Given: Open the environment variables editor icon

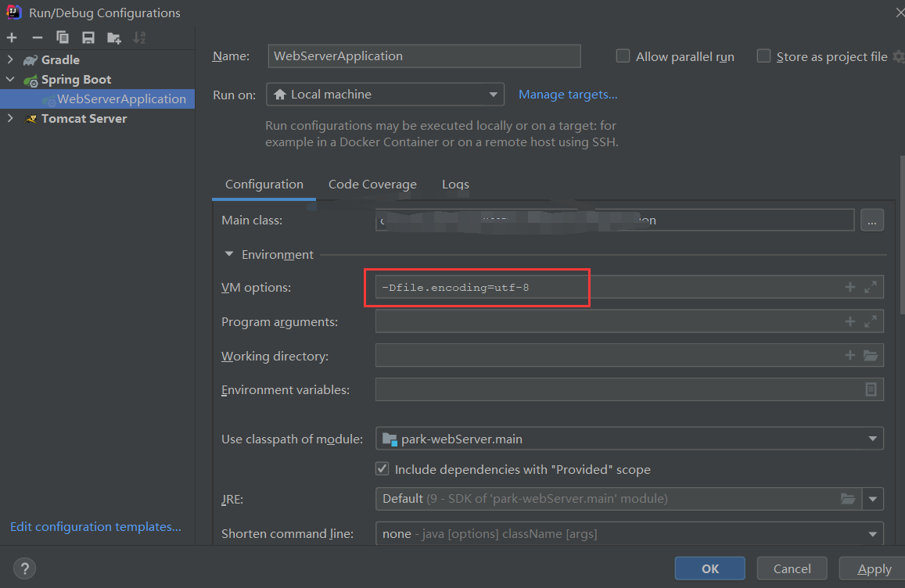Looking at the screenshot, I should click(871, 389).
